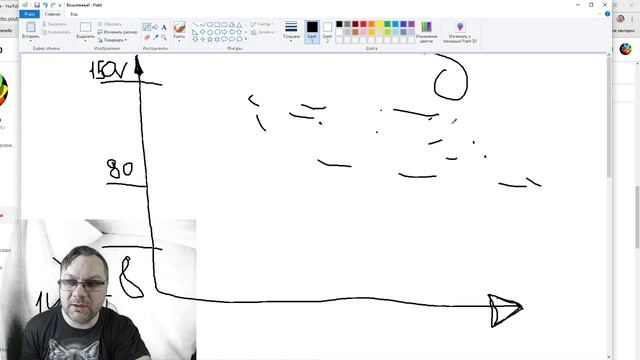Image resolution: width=640 pixels, height=360 pixels.
Task: Collapse the ribbon with the small arrow
Action: coord(600,14)
